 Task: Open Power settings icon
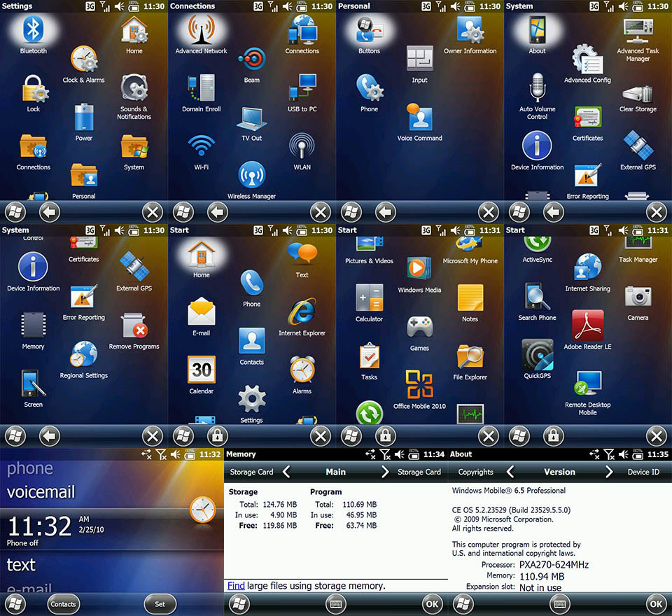pyautogui.click(x=84, y=117)
